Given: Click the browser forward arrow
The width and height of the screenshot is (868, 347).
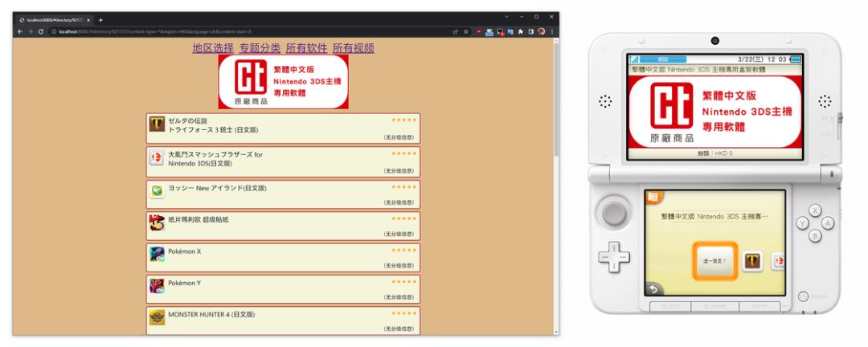Looking at the screenshot, I should pos(31,31).
